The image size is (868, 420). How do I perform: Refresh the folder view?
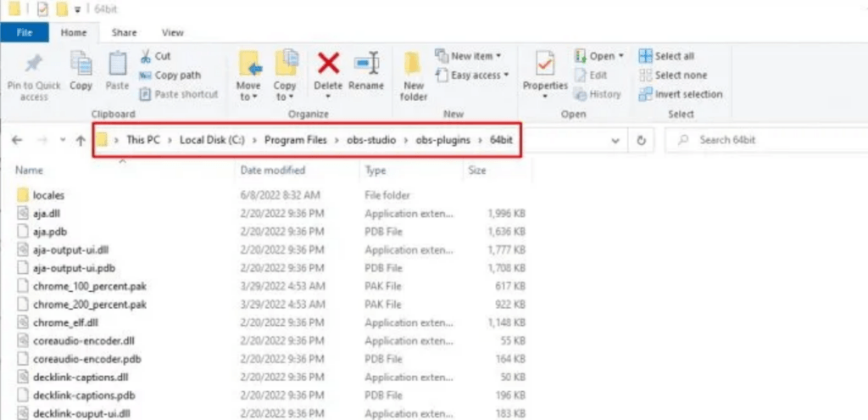coord(641,140)
